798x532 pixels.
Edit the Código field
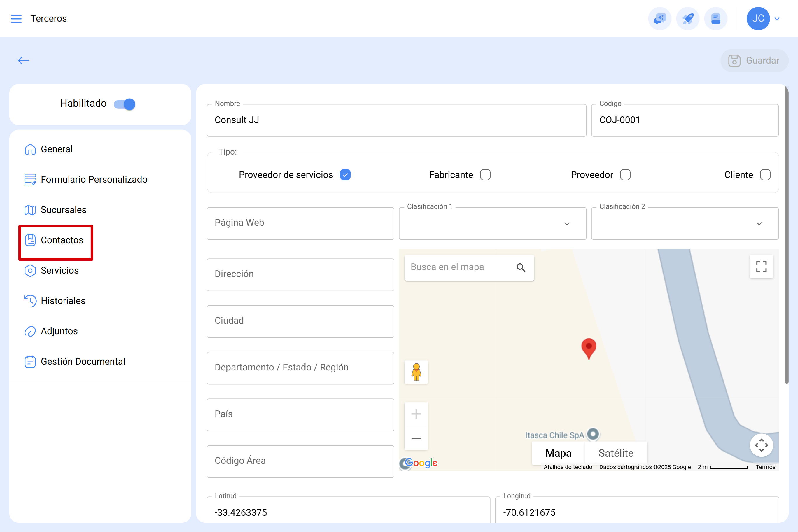685,120
